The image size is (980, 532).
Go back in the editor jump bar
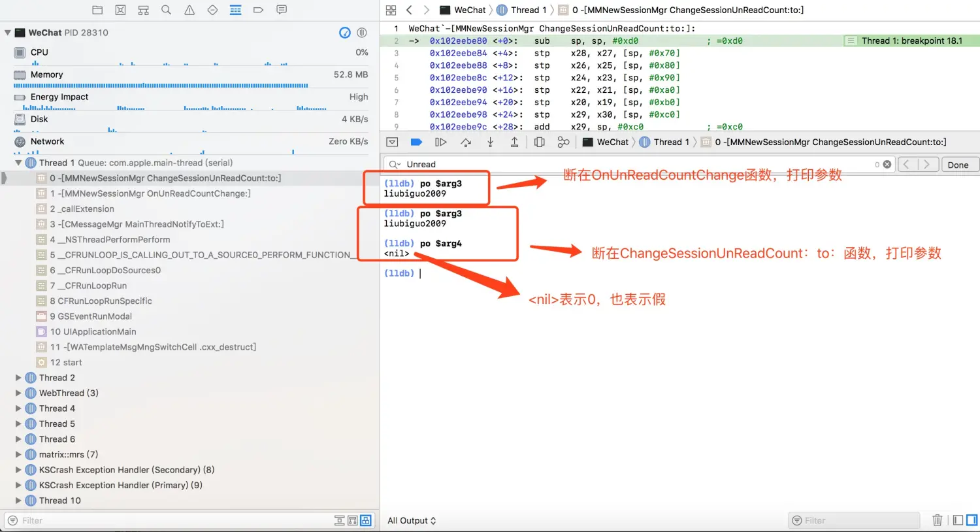pyautogui.click(x=409, y=10)
